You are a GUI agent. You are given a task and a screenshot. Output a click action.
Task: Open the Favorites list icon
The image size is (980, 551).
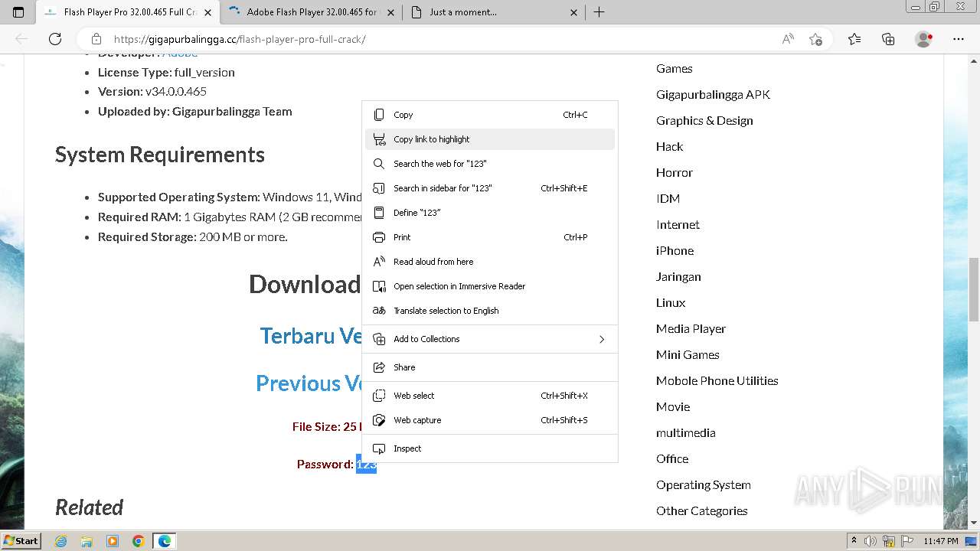854,39
